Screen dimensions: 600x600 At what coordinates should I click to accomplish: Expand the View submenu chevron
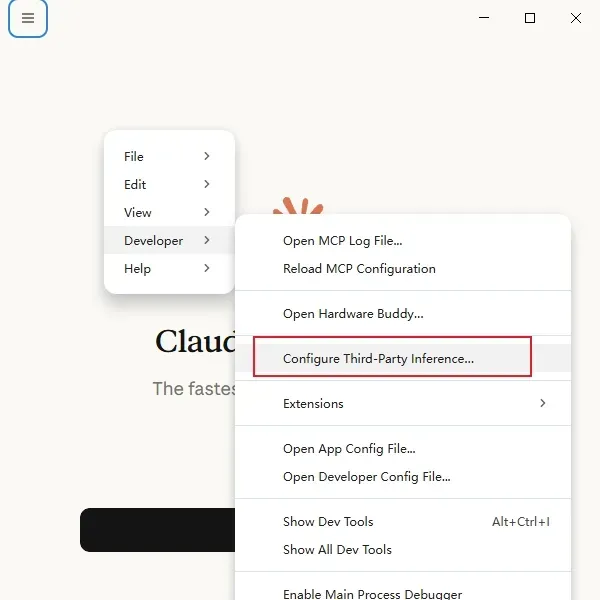pos(207,212)
